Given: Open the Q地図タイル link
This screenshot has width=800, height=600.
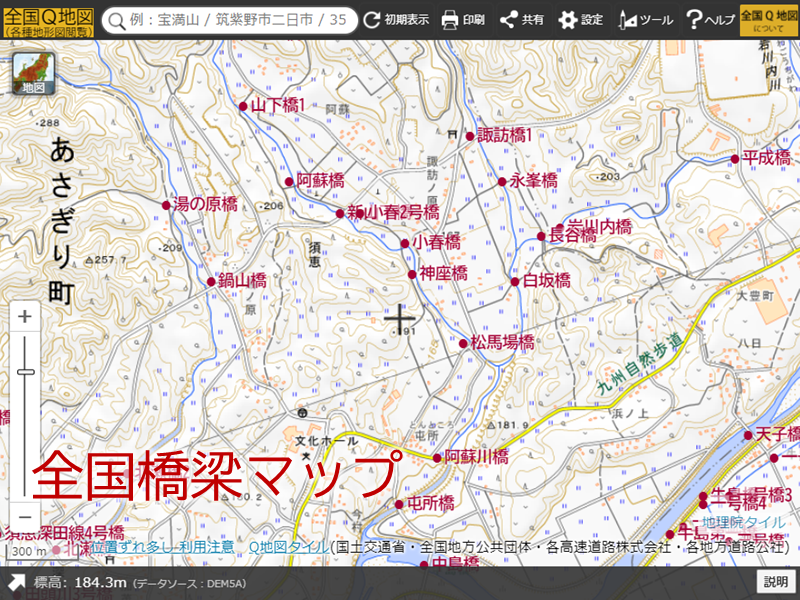Looking at the screenshot, I should pyautogui.click(x=289, y=546).
